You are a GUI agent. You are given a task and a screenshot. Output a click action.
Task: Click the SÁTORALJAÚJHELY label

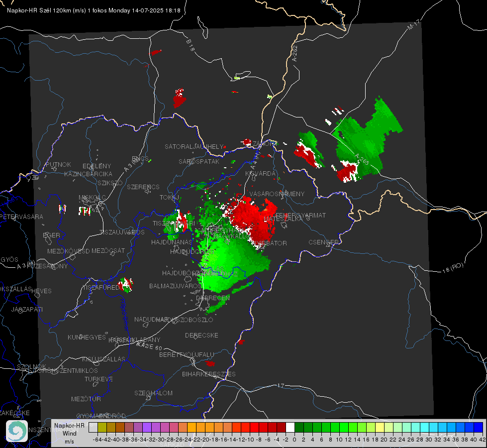[x=194, y=146]
